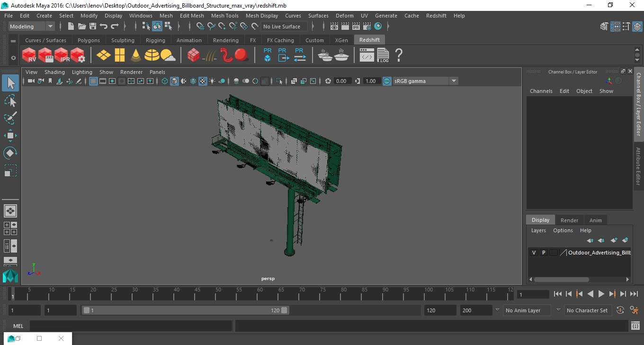Image resolution: width=644 pixels, height=345 pixels.
Task: Click the red worm-shaped shelf icon
Action: click(x=227, y=55)
